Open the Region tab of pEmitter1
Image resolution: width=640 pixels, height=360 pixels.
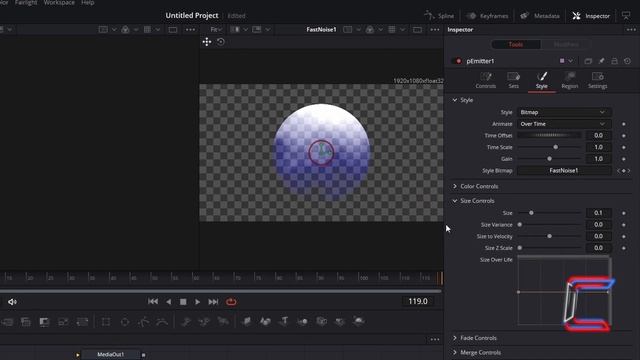pyautogui.click(x=569, y=80)
